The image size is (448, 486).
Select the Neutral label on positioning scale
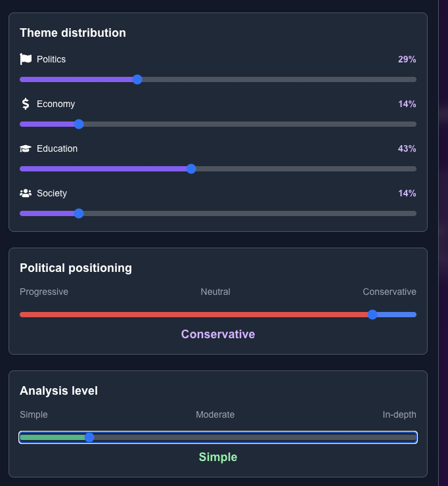click(215, 292)
